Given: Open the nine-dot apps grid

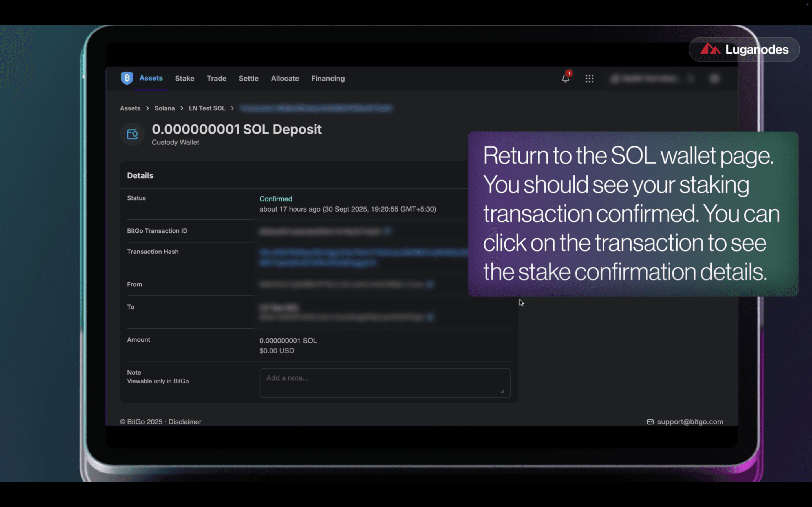Looking at the screenshot, I should [x=589, y=79].
